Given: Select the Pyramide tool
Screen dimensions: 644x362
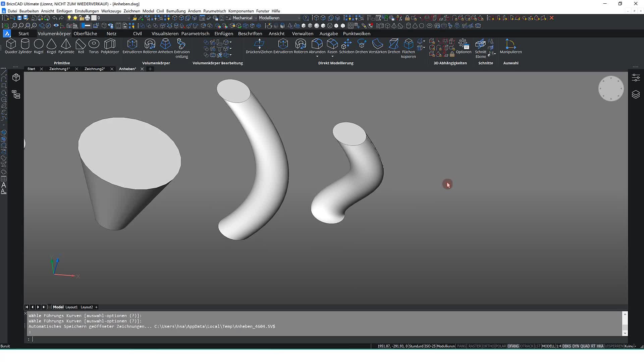Looking at the screenshot, I should pos(66,46).
